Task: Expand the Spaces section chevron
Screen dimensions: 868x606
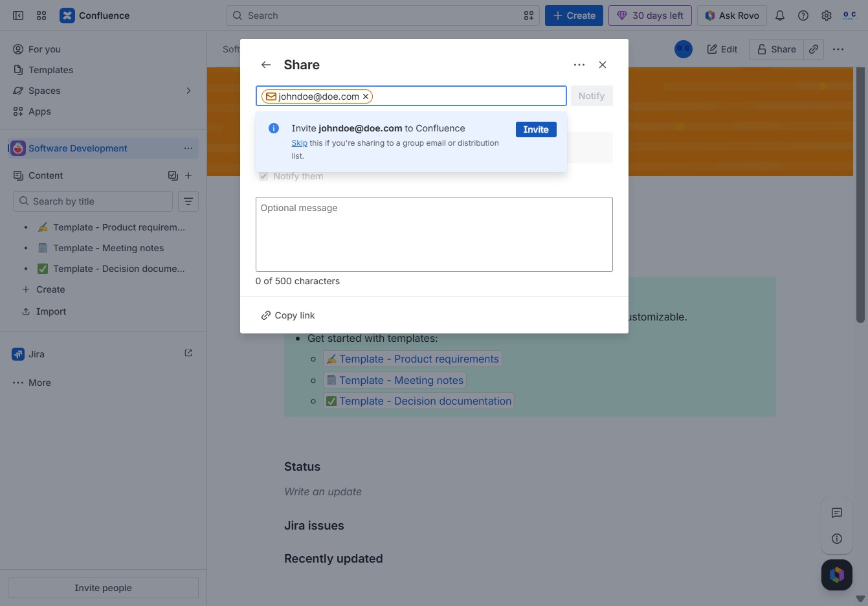Action: click(x=188, y=91)
